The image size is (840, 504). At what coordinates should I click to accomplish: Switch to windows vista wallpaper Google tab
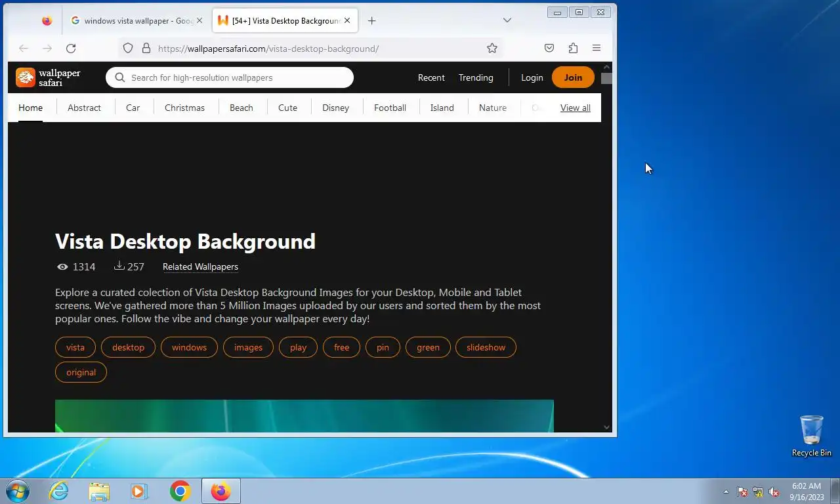(x=137, y=20)
